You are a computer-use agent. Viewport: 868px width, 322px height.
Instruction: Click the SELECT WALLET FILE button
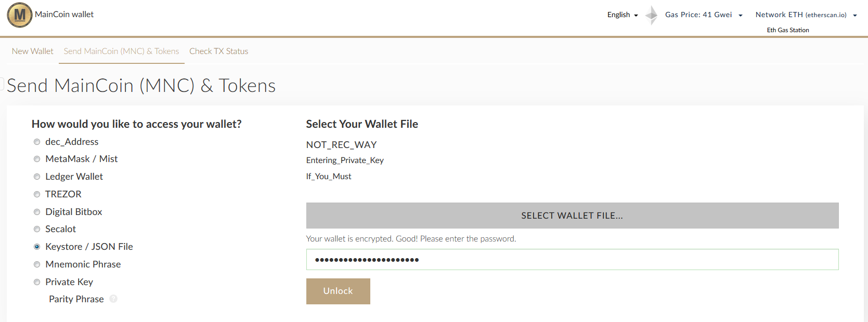pyautogui.click(x=572, y=216)
